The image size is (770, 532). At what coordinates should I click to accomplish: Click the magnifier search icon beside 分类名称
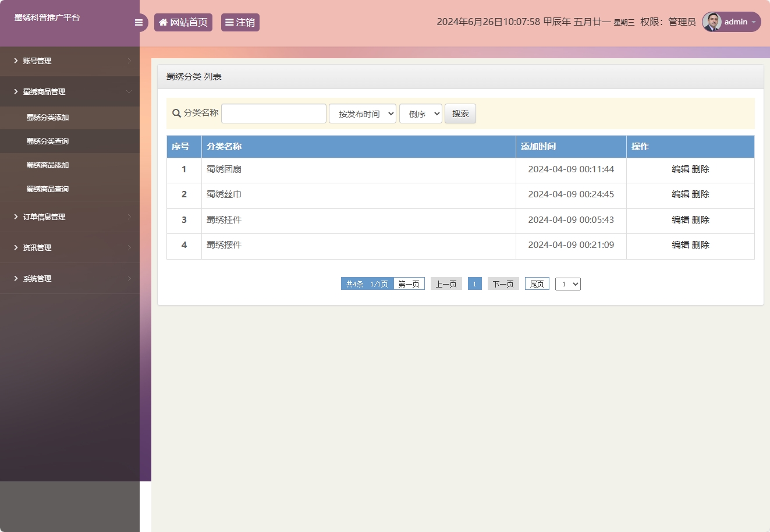click(x=176, y=113)
